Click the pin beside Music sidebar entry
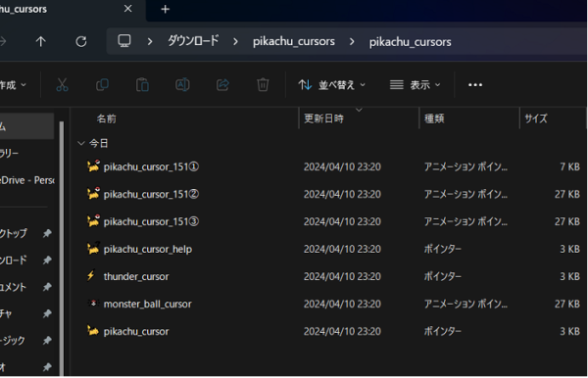 [x=47, y=340]
